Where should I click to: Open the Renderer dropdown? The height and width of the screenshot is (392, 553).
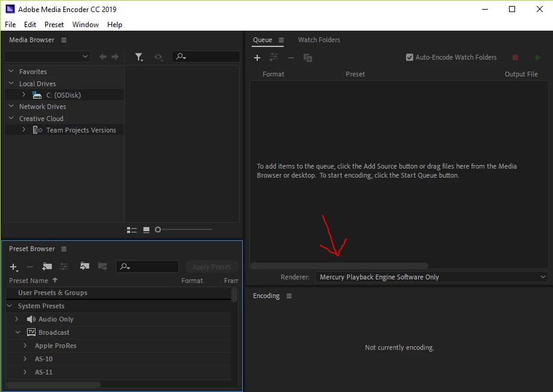[x=432, y=277]
